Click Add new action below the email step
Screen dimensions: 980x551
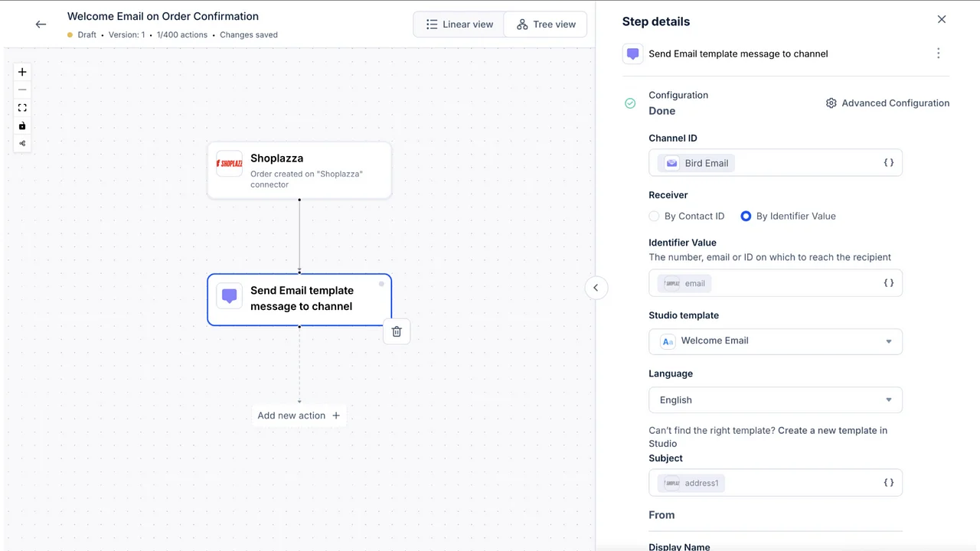[x=299, y=415]
